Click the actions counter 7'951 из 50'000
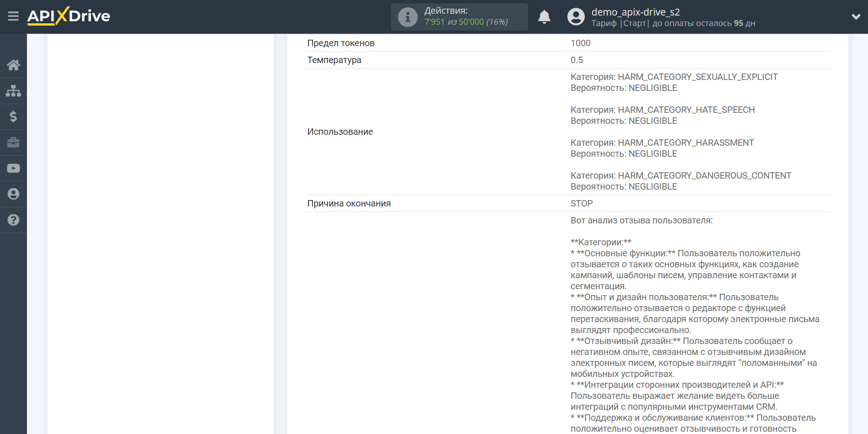This screenshot has height=434, width=868. tap(466, 22)
